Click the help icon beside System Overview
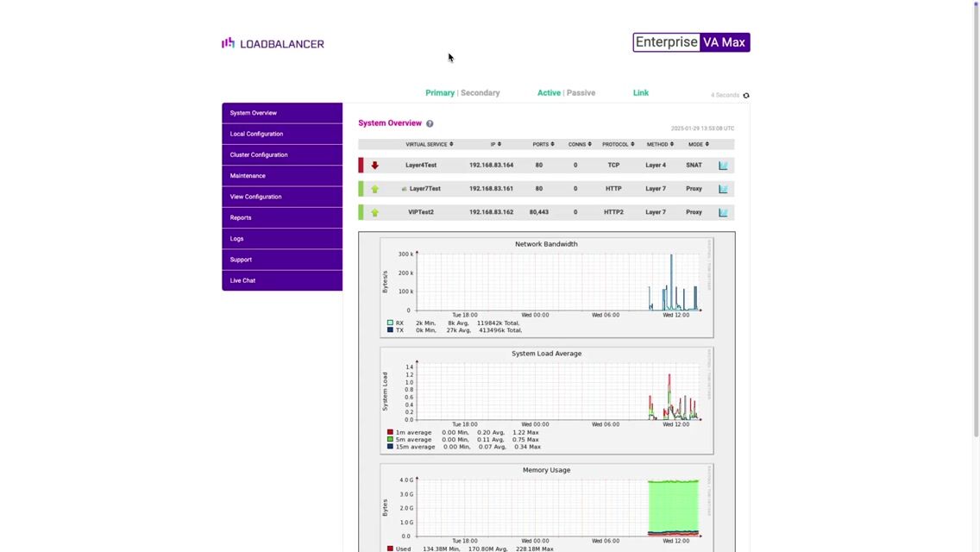This screenshot has height=552, width=980. tap(430, 124)
